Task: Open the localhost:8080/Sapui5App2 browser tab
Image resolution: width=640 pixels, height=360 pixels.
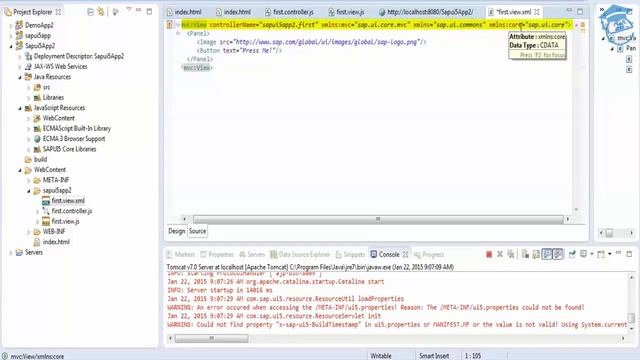Action: pos(426,12)
